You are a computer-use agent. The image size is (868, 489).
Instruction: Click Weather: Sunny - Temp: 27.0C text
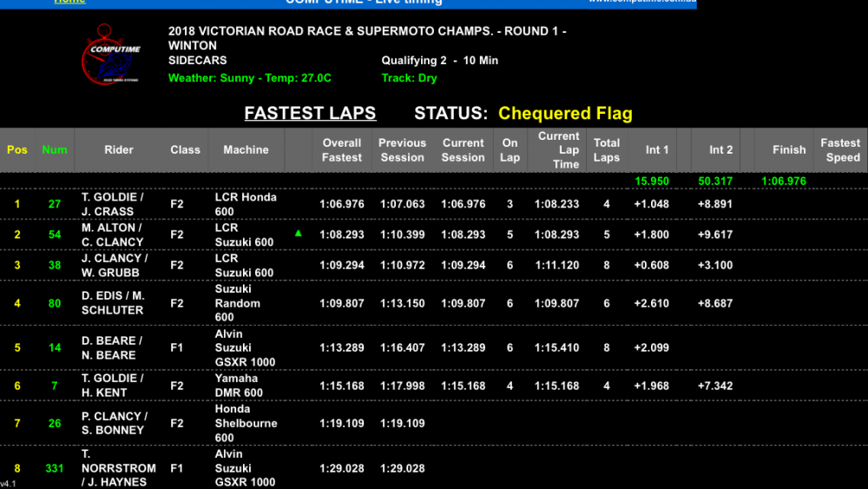coord(250,78)
